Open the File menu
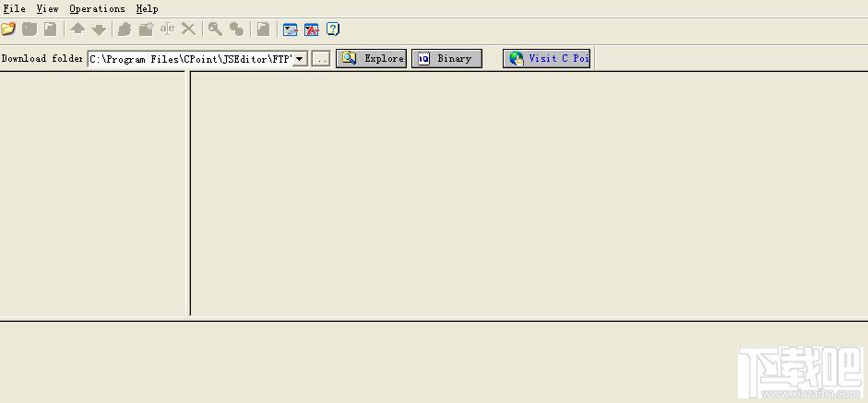 point(15,9)
